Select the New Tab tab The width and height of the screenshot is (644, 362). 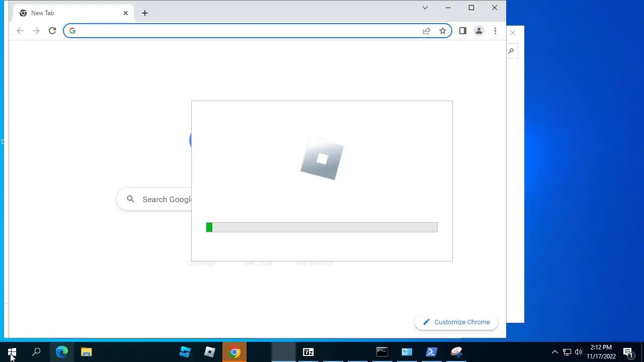[x=74, y=13]
